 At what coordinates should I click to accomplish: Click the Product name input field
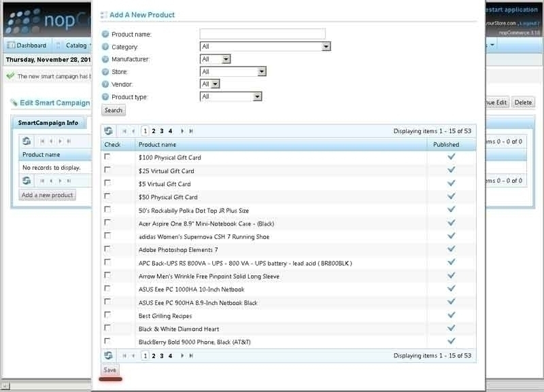coord(262,34)
